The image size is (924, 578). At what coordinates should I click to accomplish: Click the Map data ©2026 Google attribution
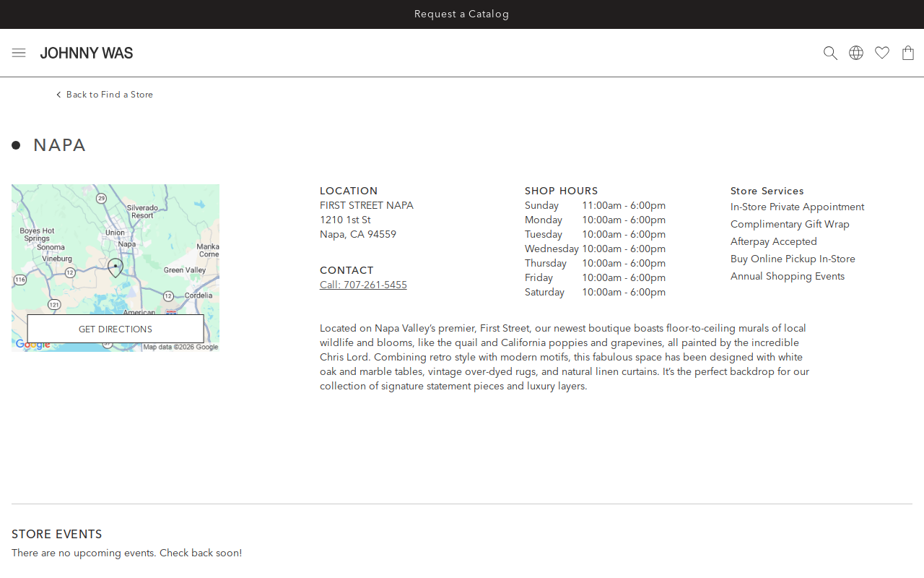(x=180, y=347)
